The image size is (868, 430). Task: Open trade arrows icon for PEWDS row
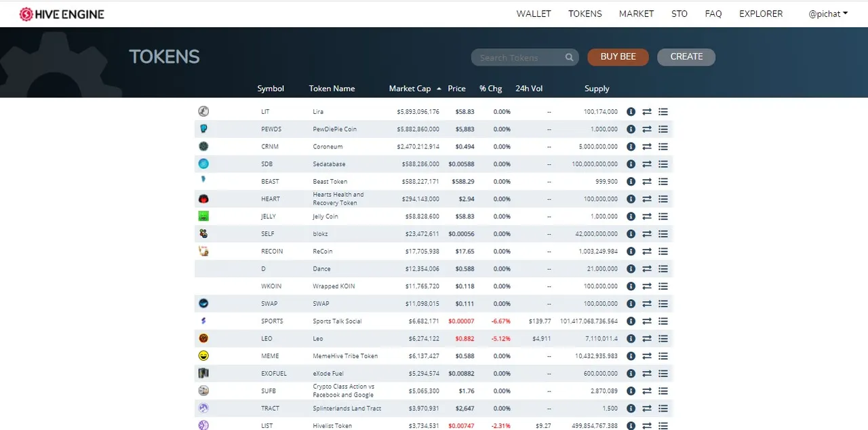pos(647,129)
